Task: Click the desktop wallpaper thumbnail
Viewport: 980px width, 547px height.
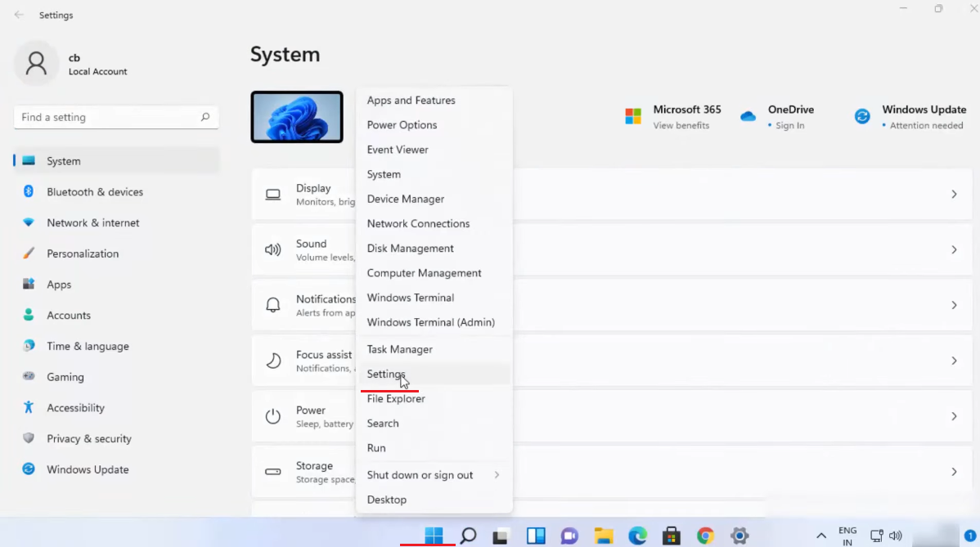Action: [297, 117]
